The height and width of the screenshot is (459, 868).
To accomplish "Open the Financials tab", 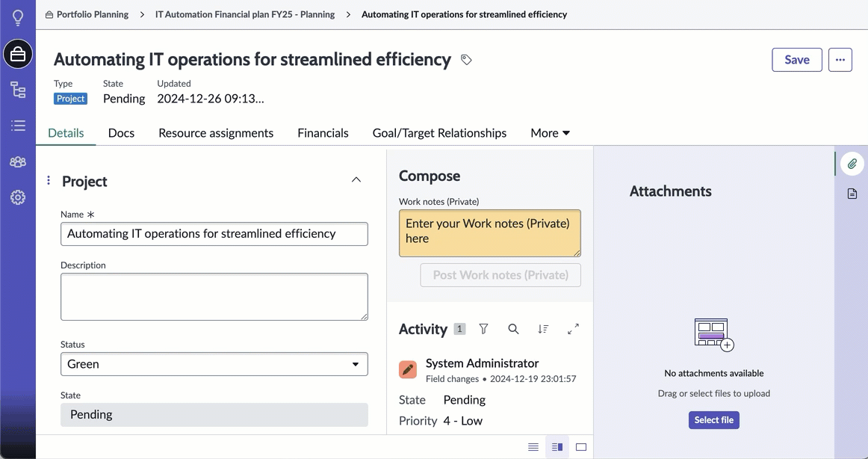I will (323, 133).
